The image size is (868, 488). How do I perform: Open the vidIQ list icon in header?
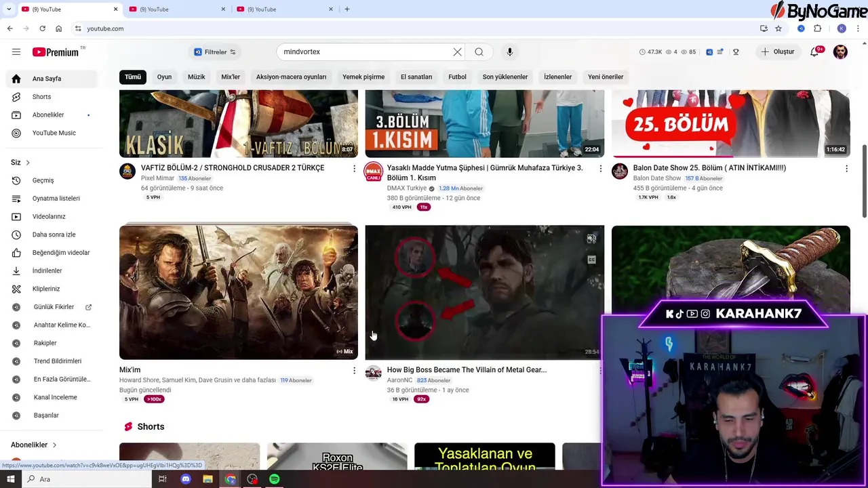[720, 52]
